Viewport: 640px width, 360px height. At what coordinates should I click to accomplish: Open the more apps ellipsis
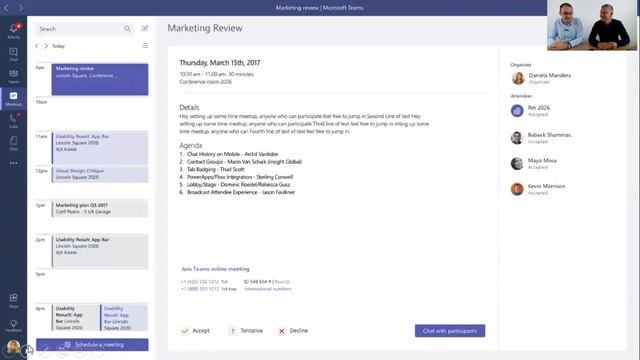(13, 163)
